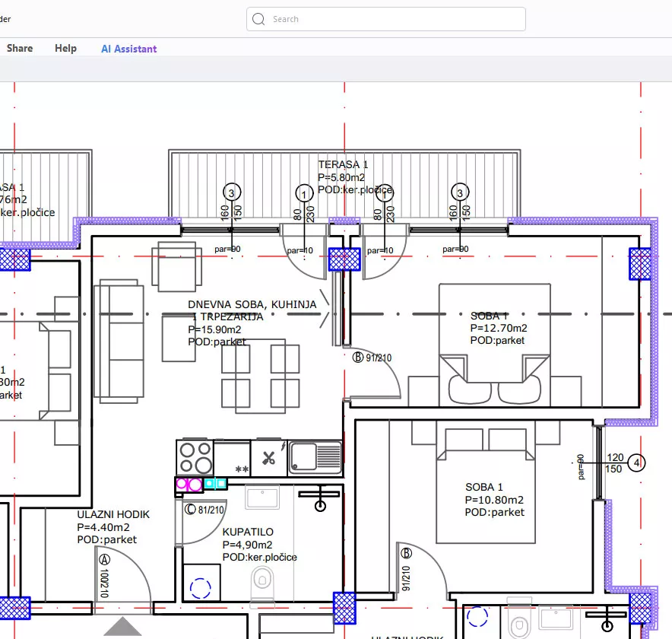Click the Search input field
Image resolution: width=672 pixels, height=639 pixels.
[385, 19]
